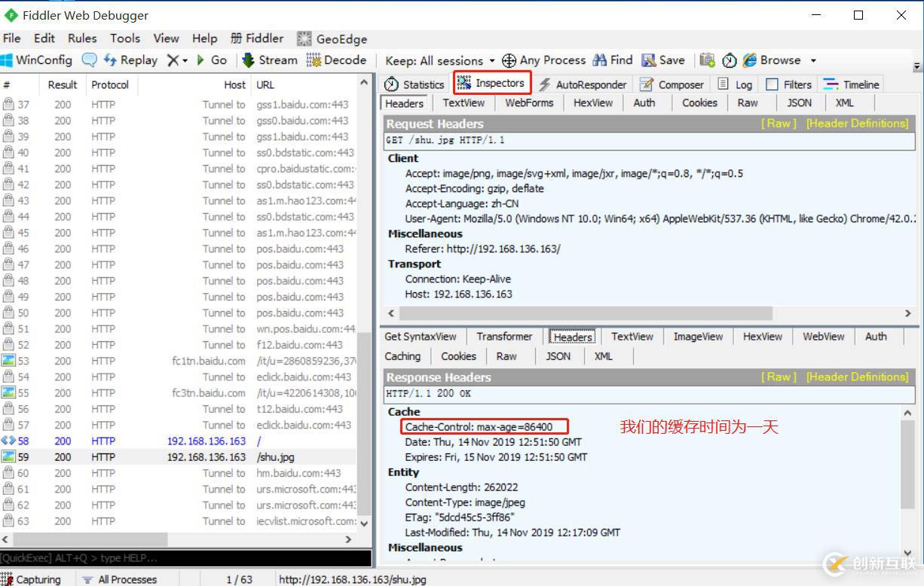This screenshot has height=586, width=924.
Task: Open the Rules menu
Action: [82, 38]
